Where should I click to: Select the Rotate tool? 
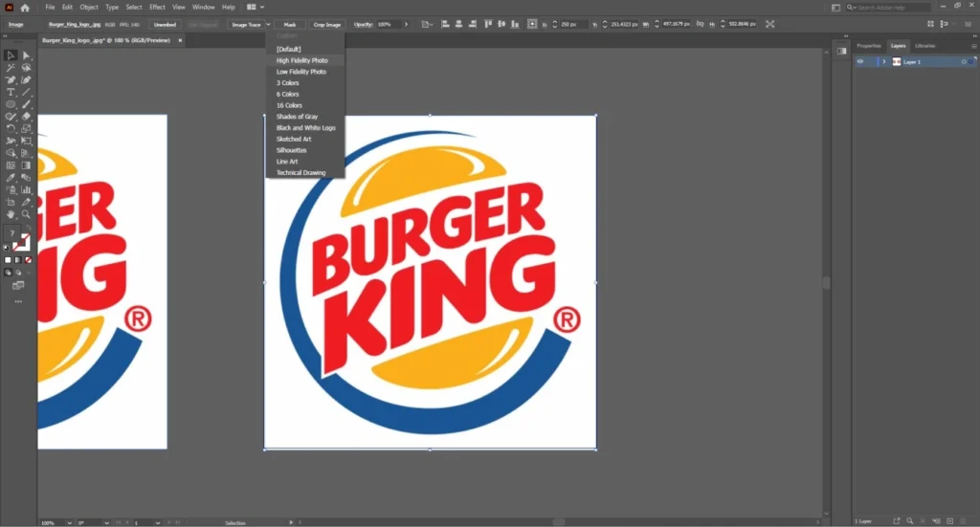(11, 128)
